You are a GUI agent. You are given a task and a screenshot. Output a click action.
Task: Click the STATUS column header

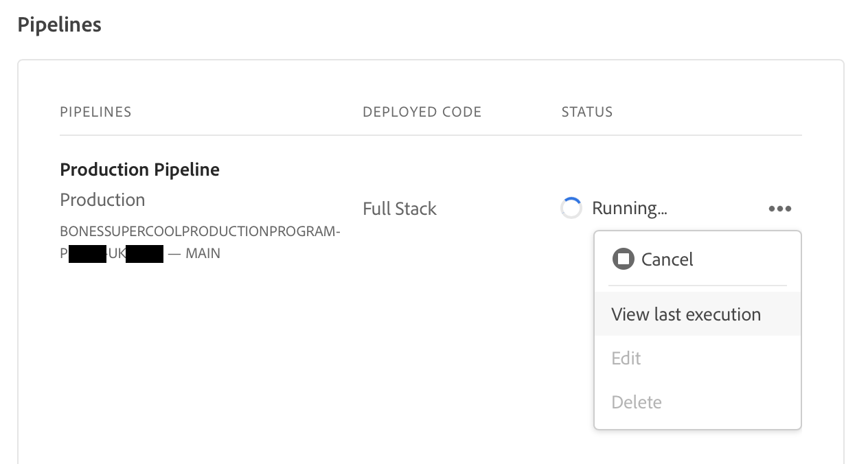point(586,112)
